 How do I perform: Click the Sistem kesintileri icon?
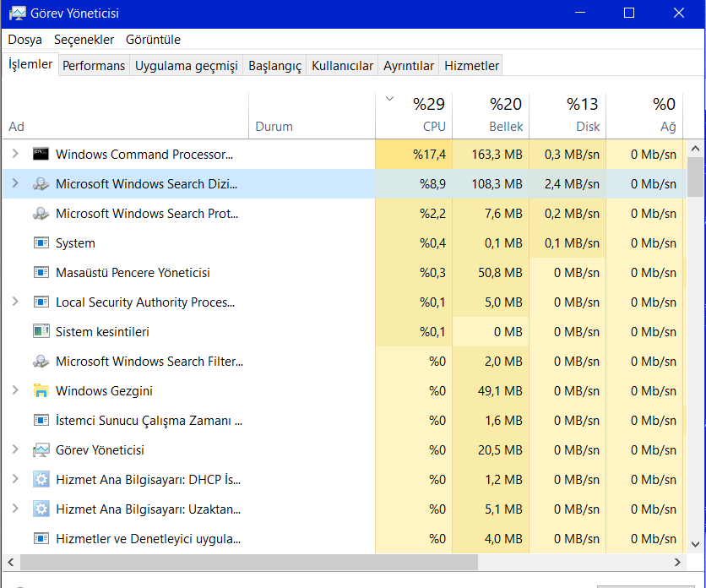click(x=41, y=332)
